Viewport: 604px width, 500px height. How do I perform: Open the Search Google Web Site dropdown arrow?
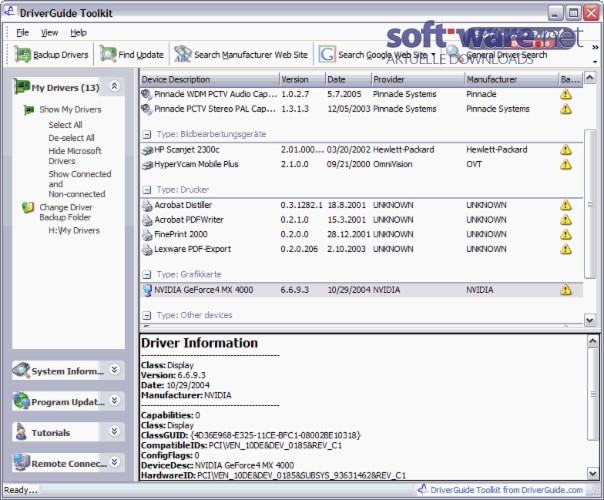[x=434, y=55]
